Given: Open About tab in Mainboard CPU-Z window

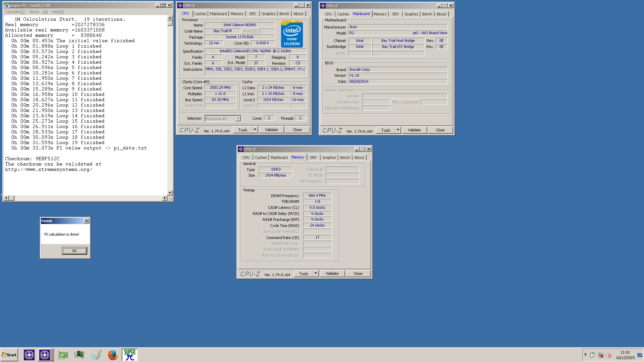Looking at the screenshot, I should [x=441, y=14].
